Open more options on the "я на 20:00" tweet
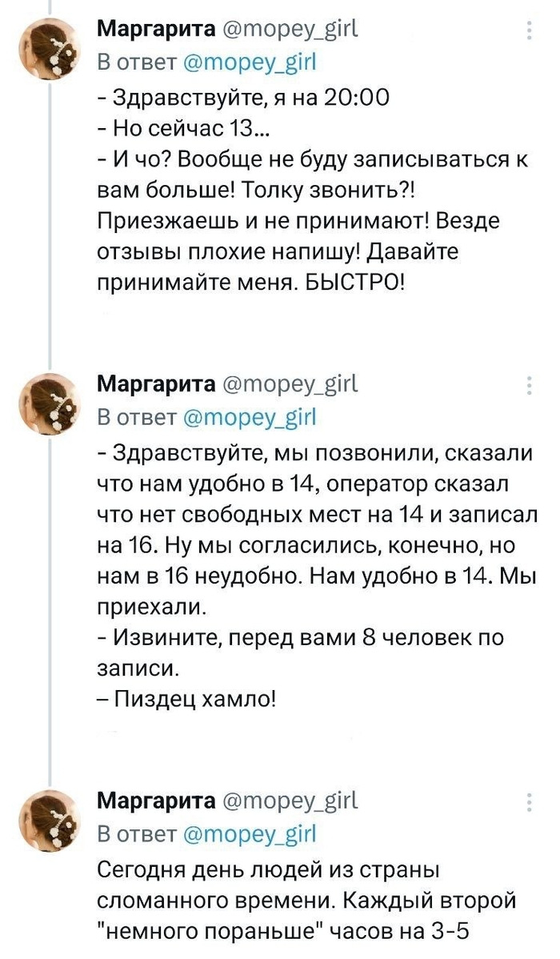This screenshot has width=560, height=959. (529, 31)
